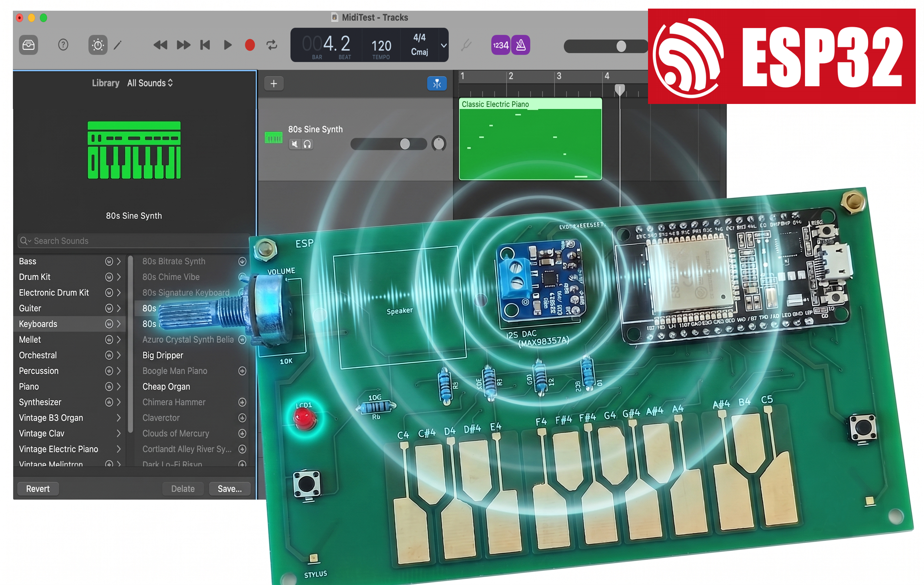Solo the 80s Sine Synth track with headphones
The image size is (924, 585).
click(x=308, y=144)
